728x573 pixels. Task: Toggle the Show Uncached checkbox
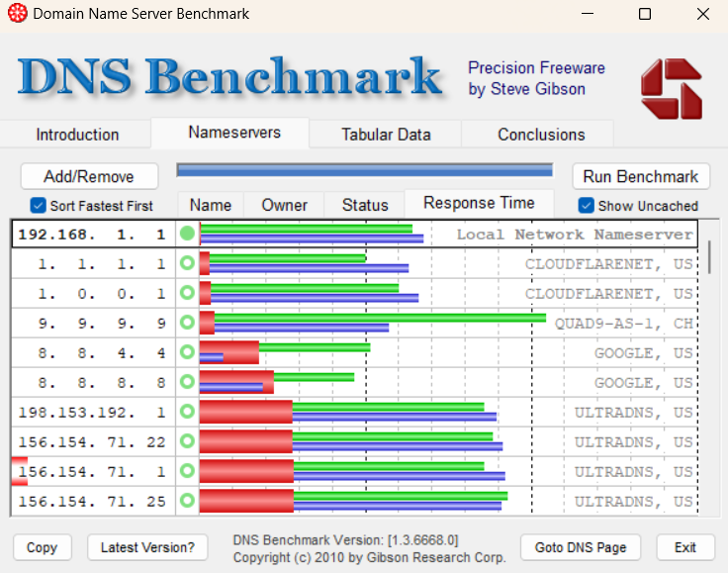coord(586,205)
